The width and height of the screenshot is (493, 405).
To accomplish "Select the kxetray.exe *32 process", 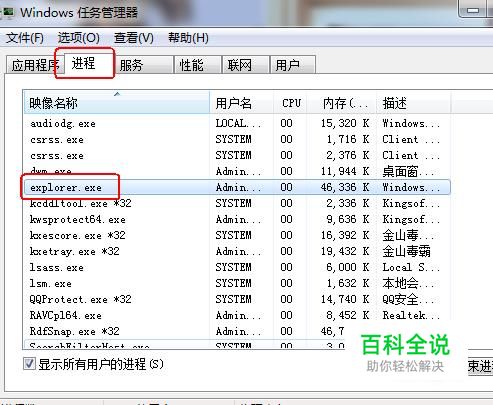I will coord(237,251).
